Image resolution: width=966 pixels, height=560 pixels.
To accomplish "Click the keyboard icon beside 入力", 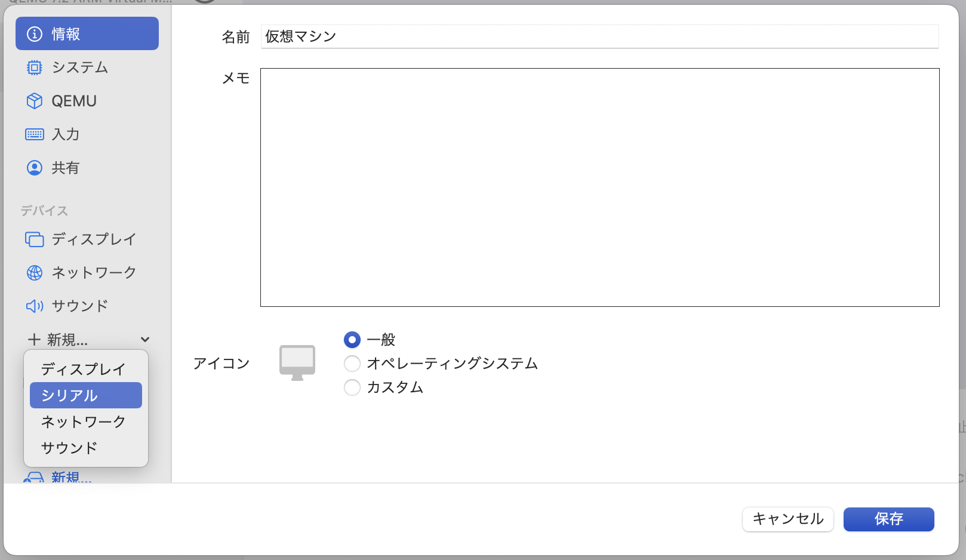I will pyautogui.click(x=35, y=134).
